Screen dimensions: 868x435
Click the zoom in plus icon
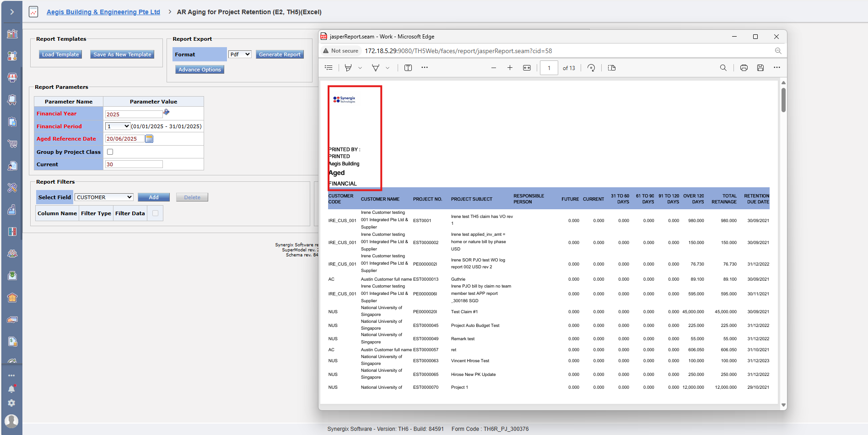(510, 68)
